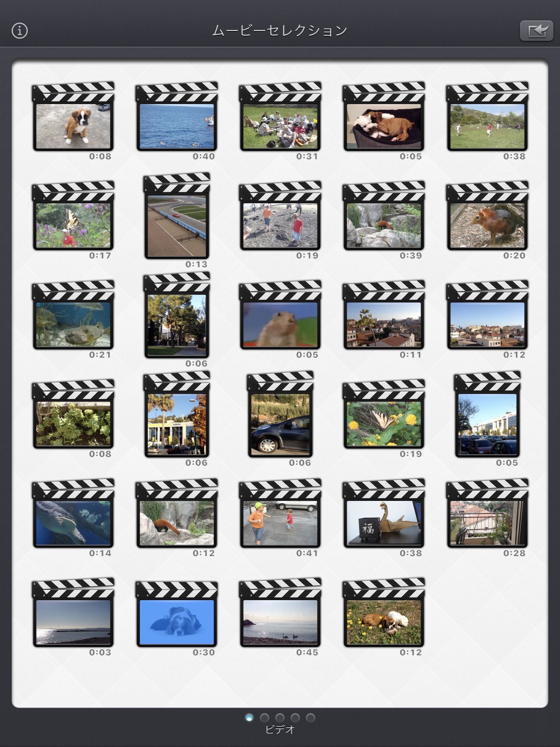Open the soccer field clip 0:38

(x=487, y=116)
